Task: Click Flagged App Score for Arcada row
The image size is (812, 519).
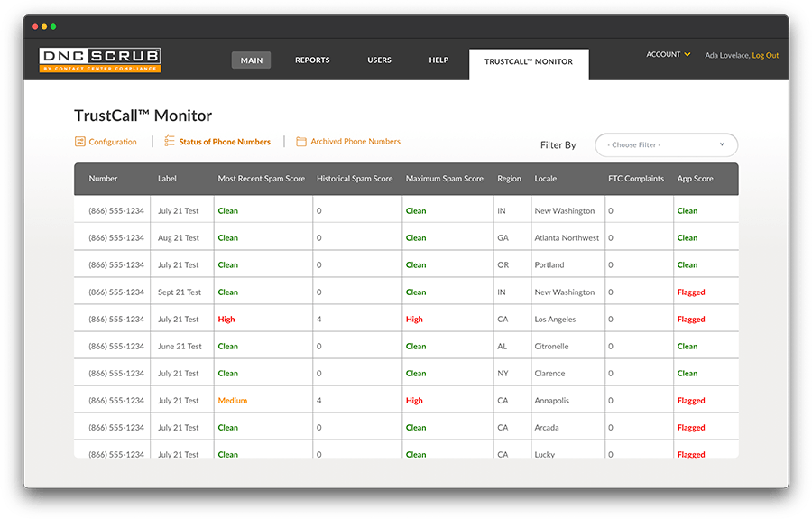Action: tap(691, 427)
